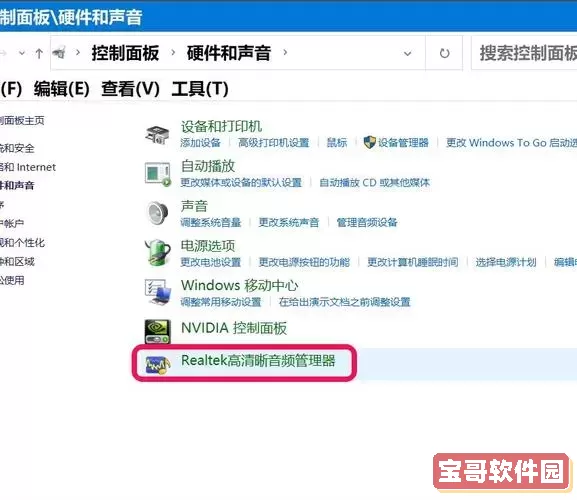
Task: Open NVIDIA 控制面板 link
Action: (234, 328)
